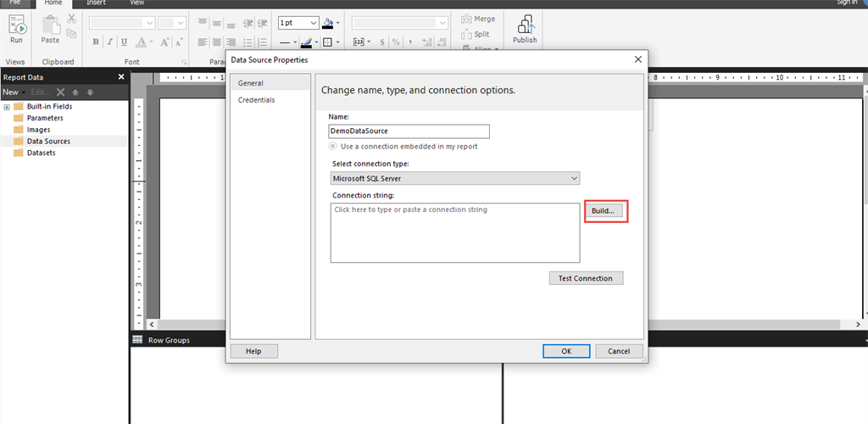868x424 pixels.
Task: Click the Split cells button
Action: [x=475, y=34]
